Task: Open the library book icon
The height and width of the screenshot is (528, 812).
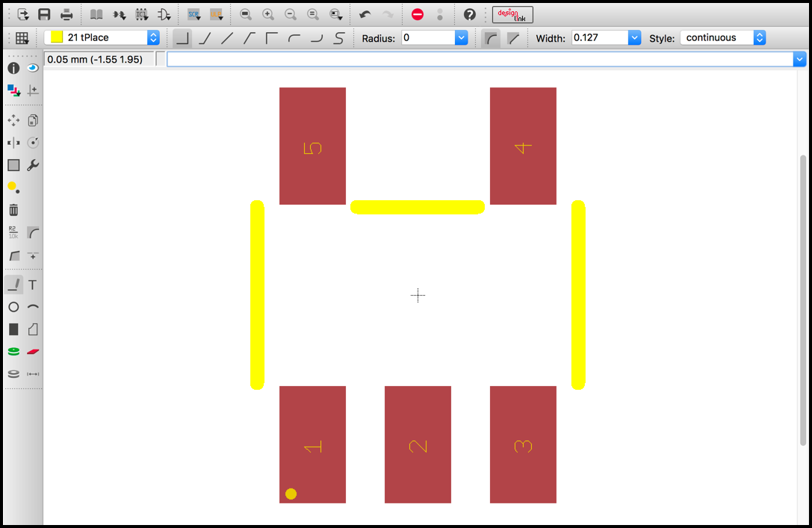Action: coord(96,14)
